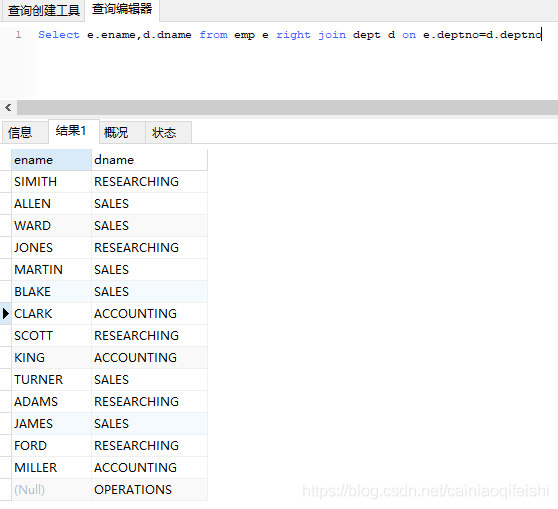Select RESEARCHING in the FORD row
Viewport: 558px width, 509px height.
click(149, 446)
